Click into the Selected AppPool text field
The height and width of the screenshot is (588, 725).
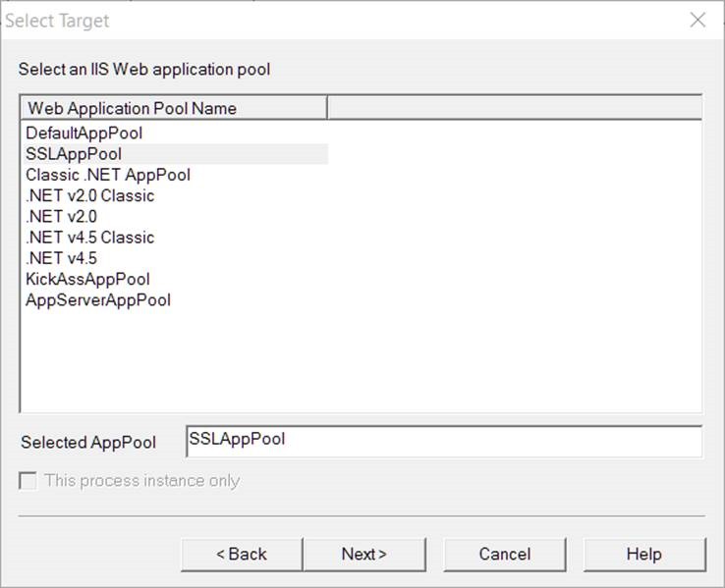tap(443, 441)
